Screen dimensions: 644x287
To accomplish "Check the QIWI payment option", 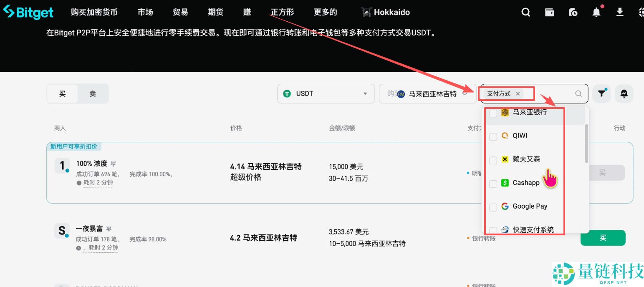I will 493,136.
